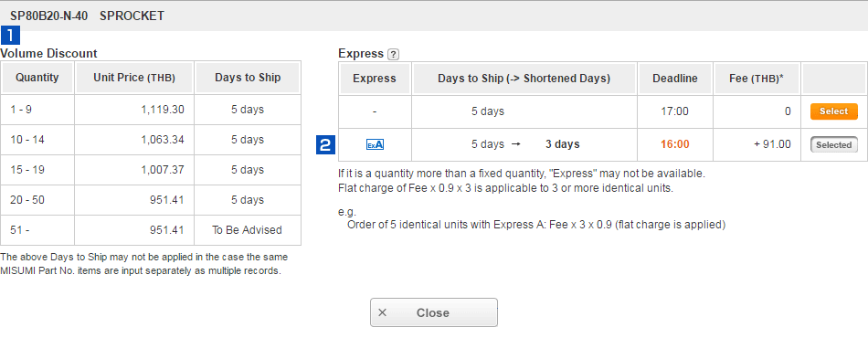Close the sprocket pricing dialog
This screenshot has height=338, width=868.
point(434,312)
